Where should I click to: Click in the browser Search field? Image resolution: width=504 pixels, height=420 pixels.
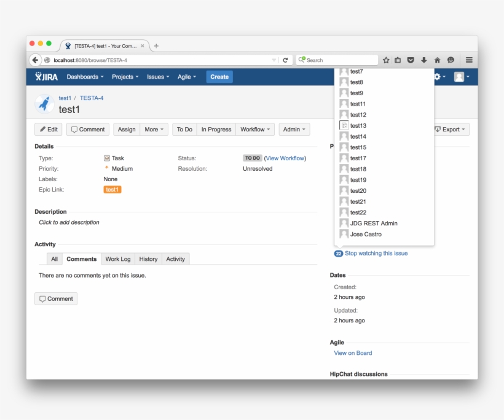341,60
